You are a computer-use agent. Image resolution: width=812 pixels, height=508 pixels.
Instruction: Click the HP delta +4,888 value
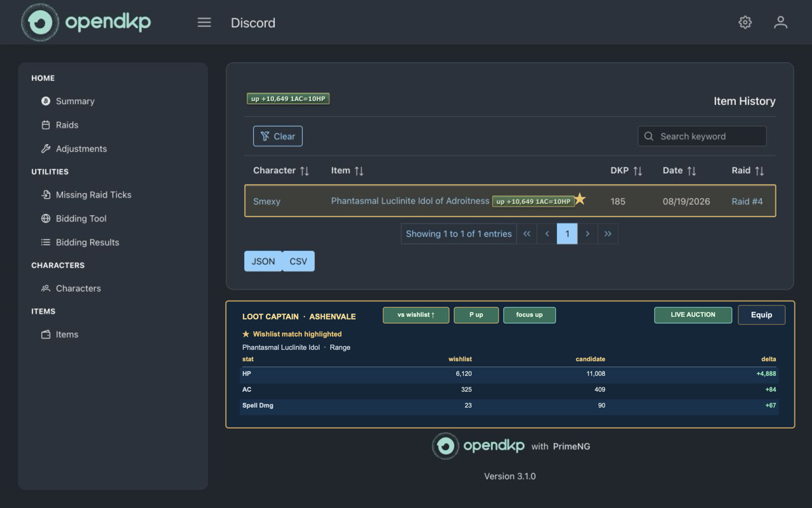(x=766, y=374)
